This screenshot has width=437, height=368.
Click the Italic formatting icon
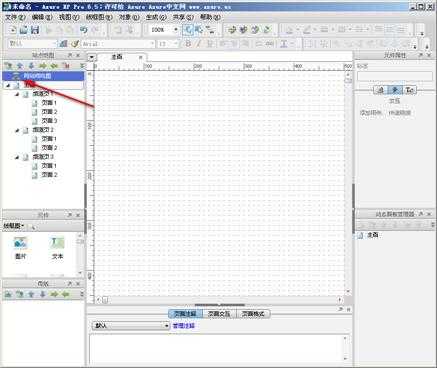pyautogui.click(x=199, y=44)
